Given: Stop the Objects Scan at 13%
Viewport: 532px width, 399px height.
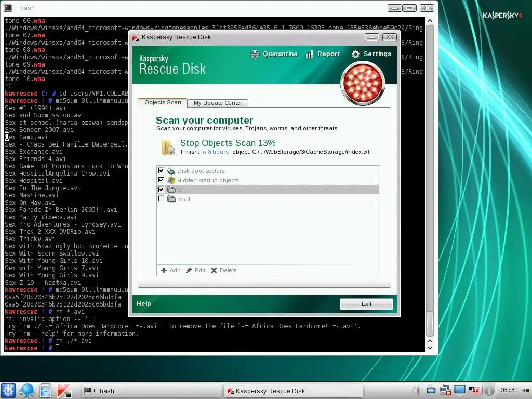Looking at the screenshot, I should (228, 143).
